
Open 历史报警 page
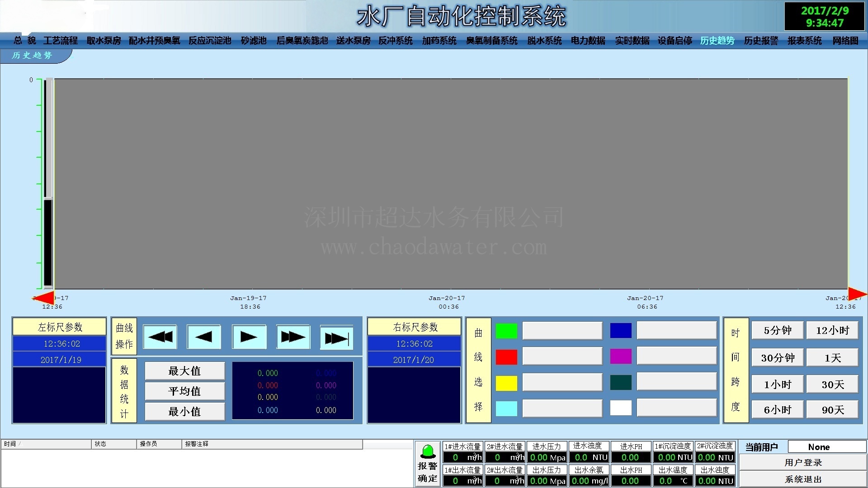[x=761, y=41]
